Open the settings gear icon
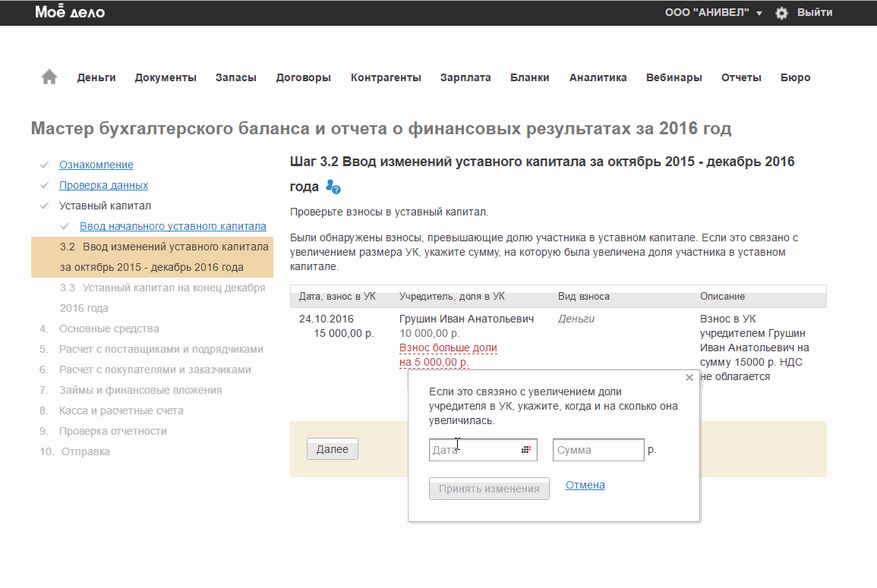This screenshot has width=877, height=588. (x=781, y=13)
